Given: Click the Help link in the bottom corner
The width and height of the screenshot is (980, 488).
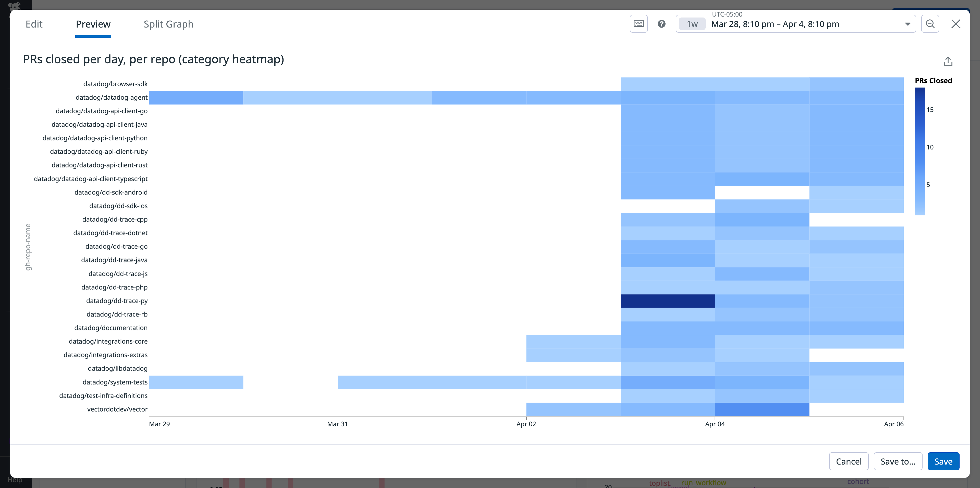Looking at the screenshot, I should pyautogui.click(x=15, y=480).
